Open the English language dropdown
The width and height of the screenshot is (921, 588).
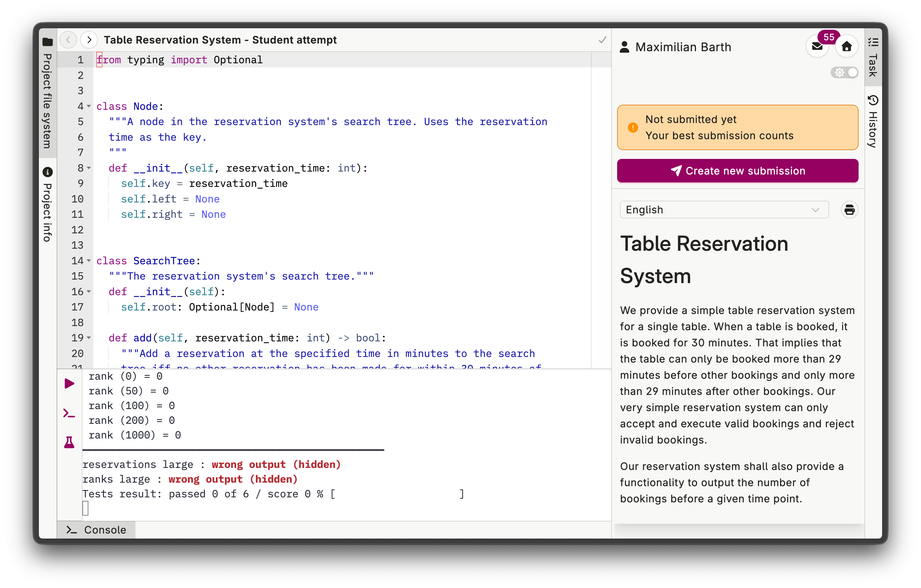724,210
